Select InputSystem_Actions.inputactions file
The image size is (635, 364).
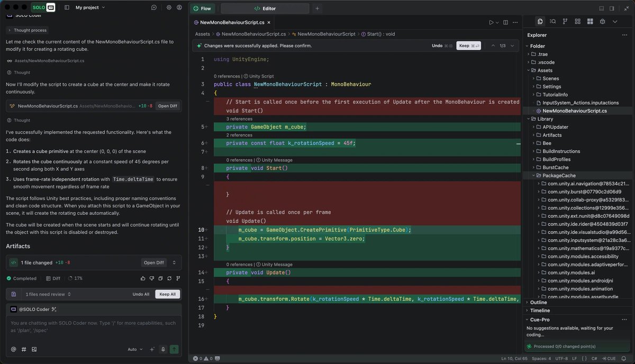pos(579,103)
